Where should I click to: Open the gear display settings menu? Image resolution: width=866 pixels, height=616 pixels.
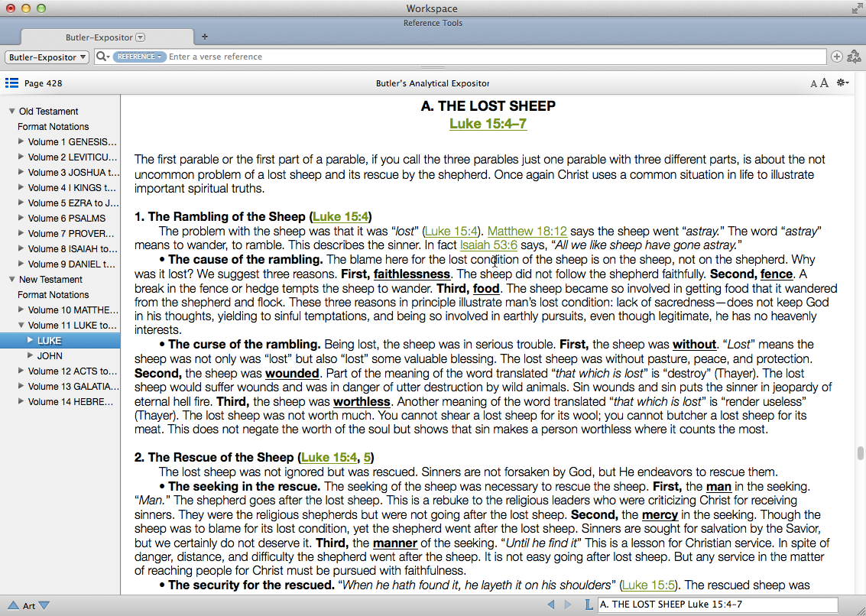[x=843, y=83]
